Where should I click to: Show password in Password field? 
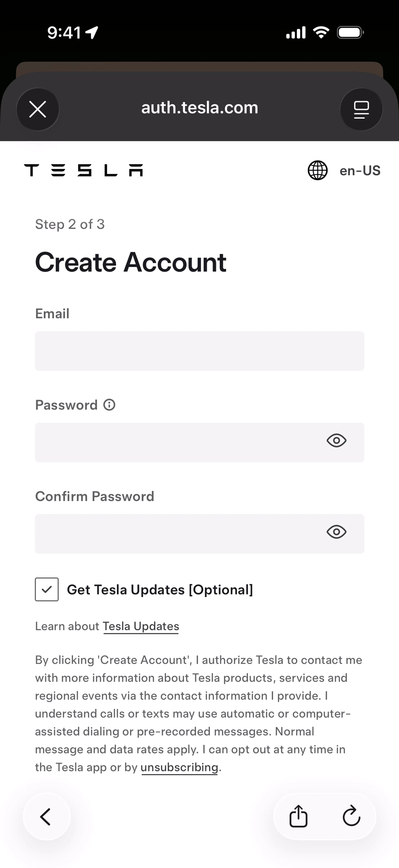click(336, 441)
